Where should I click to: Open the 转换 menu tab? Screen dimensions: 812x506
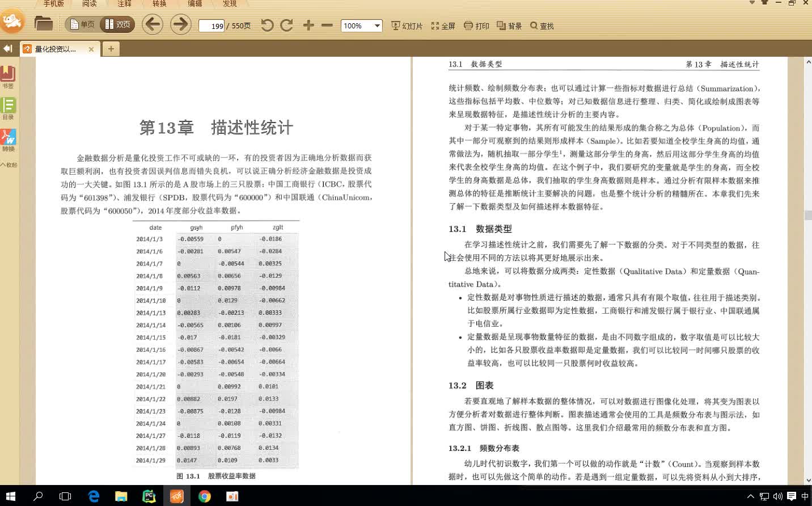[159, 3]
